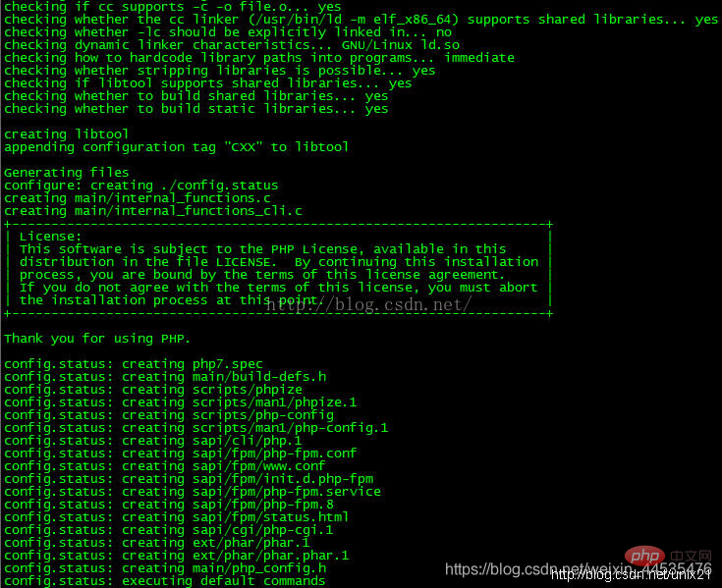Click the blog.csdn.net watermark in license box

pyautogui.click(x=368, y=304)
